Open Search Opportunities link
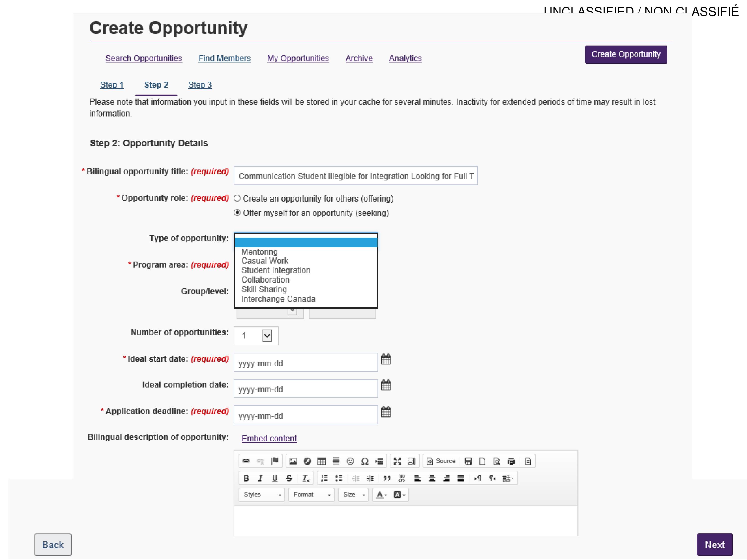The image size is (747, 560). (143, 58)
